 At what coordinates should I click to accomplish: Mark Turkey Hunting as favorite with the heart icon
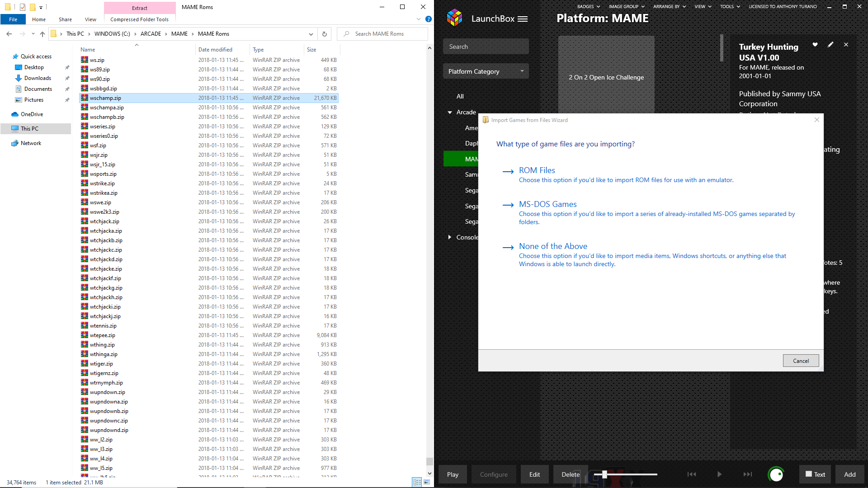[x=815, y=44]
